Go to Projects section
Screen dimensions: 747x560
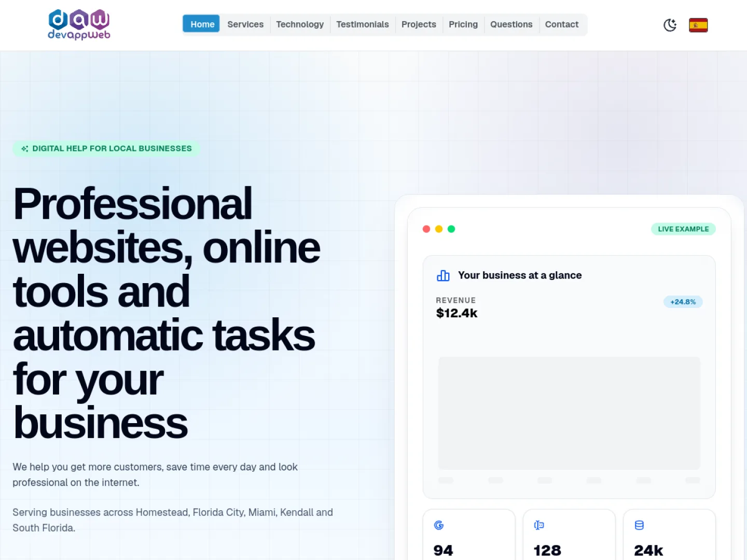pyautogui.click(x=419, y=24)
